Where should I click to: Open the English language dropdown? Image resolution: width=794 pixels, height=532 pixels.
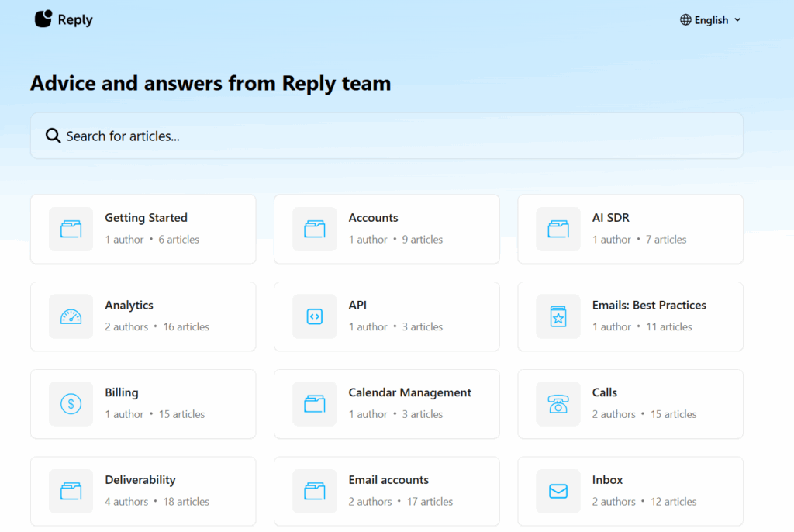pyautogui.click(x=710, y=20)
